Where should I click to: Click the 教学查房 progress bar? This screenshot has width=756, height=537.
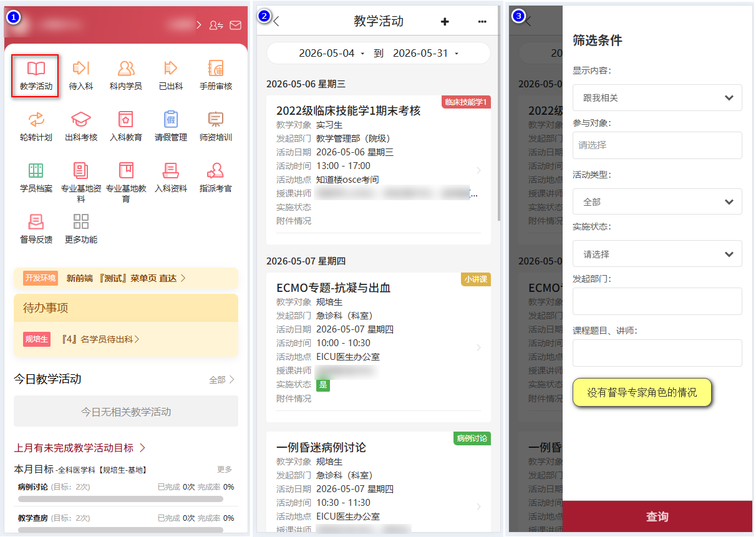(x=120, y=530)
